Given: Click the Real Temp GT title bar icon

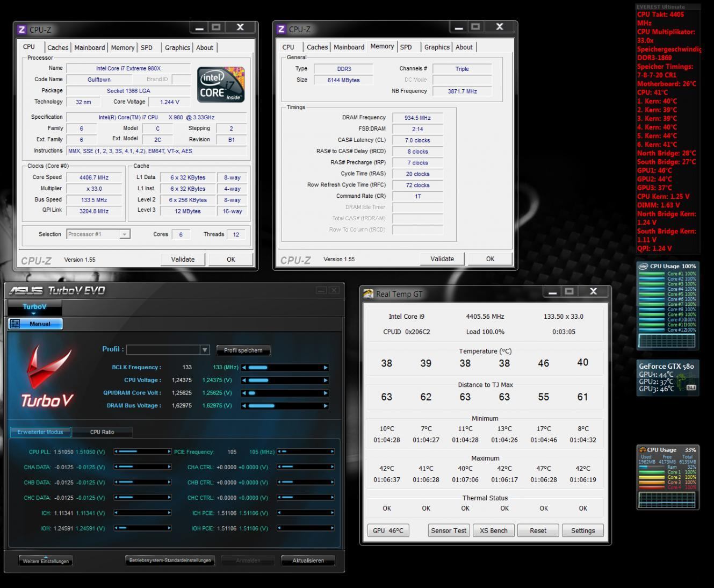Looking at the screenshot, I should tap(368, 294).
